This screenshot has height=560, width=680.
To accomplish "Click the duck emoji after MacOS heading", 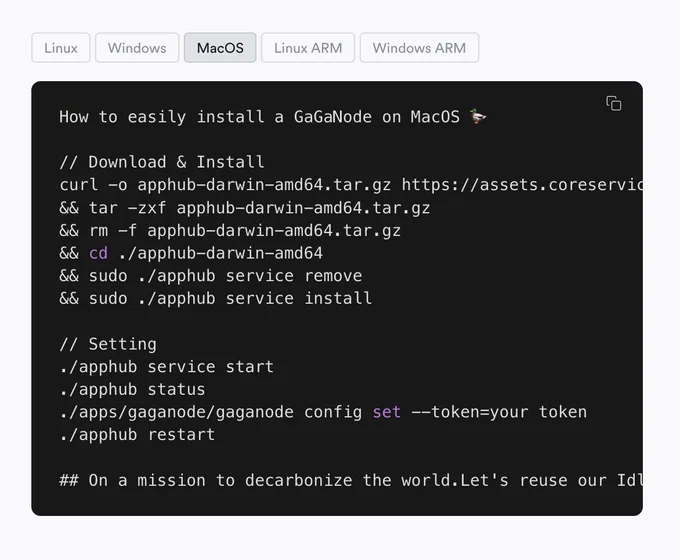I will [478, 116].
